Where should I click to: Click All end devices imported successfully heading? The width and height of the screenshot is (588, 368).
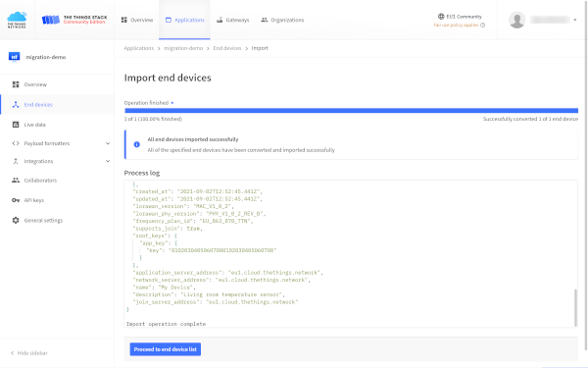pyautogui.click(x=193, y=139)
